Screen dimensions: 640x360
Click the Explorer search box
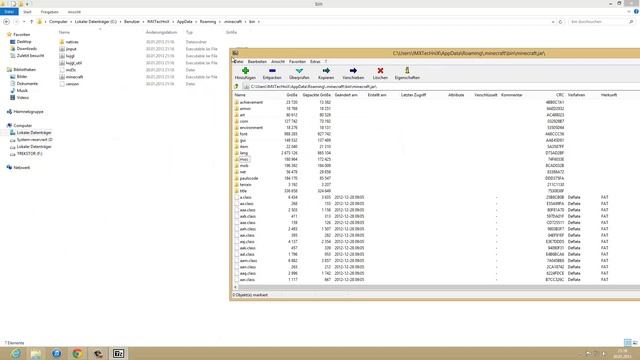pyautogui.click(x=602, y=22)
